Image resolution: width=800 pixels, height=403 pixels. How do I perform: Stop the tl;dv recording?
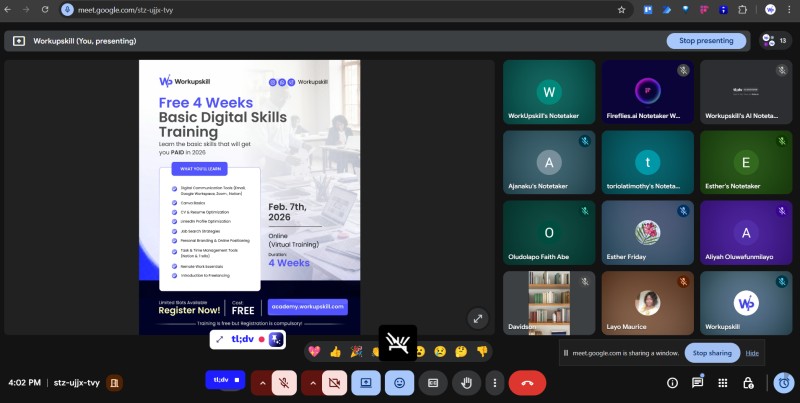(236, 380)
